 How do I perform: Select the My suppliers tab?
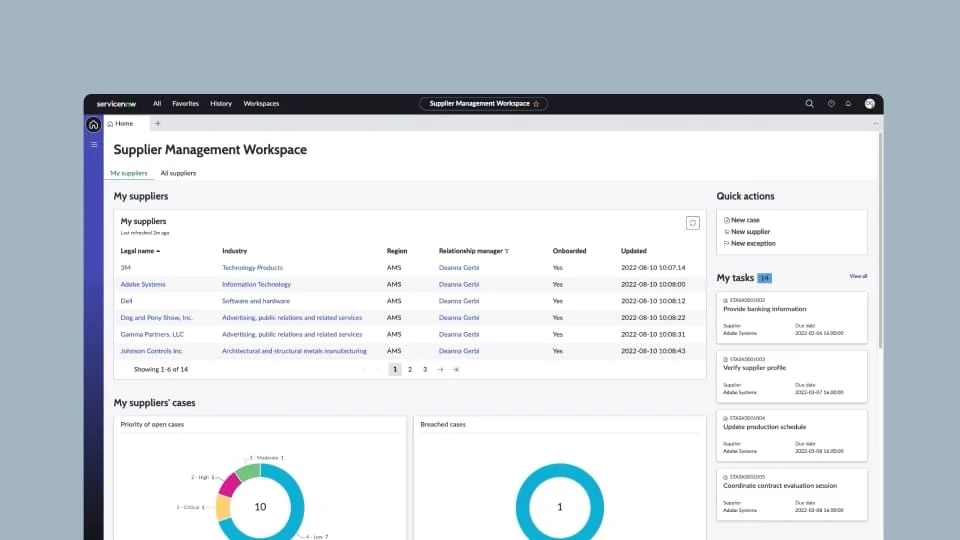click(129, 173)
